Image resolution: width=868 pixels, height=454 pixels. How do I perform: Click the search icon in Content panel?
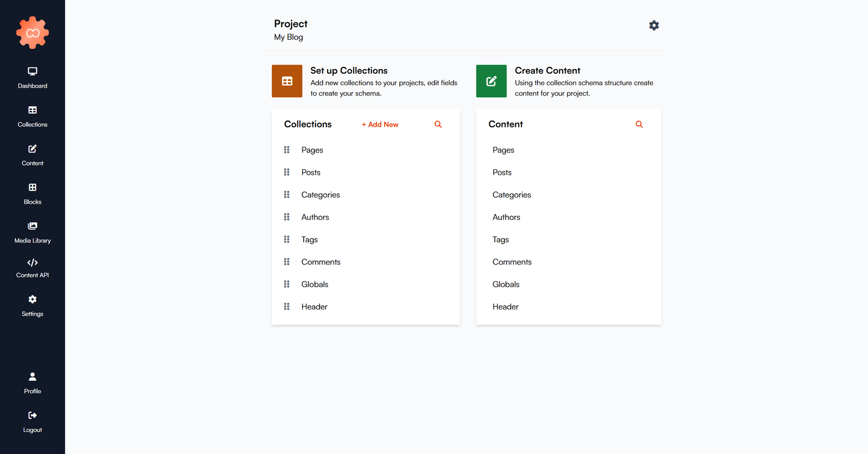coord(639,124)
